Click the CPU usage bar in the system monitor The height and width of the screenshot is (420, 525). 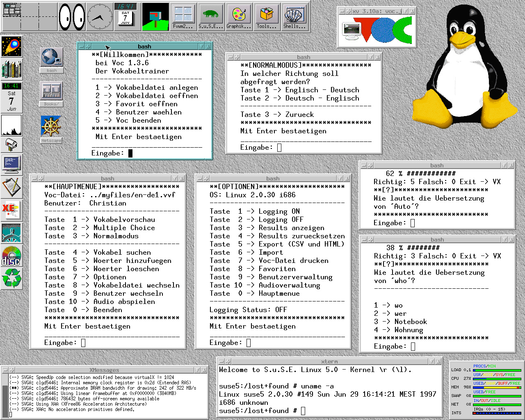(497, 379)
